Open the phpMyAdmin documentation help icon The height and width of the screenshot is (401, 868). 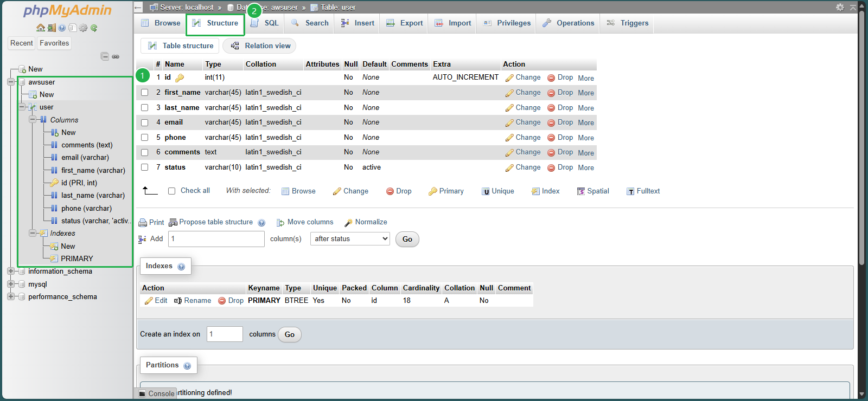[x=62, y=28]
